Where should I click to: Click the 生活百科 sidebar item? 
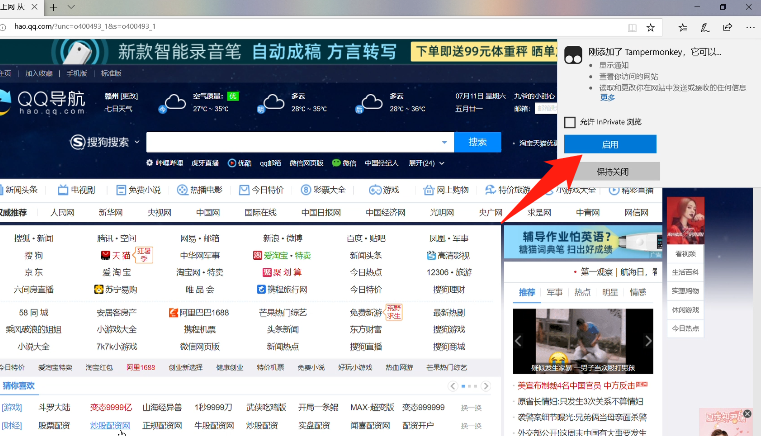coord(685,272)
